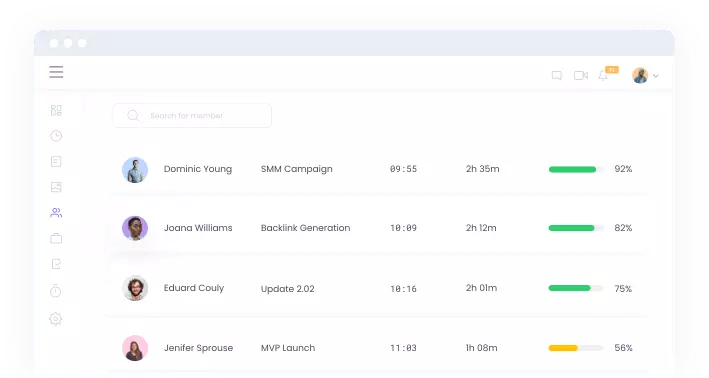Screen dimensions: 709x378
Task: Click the Update 2.02 project
Action: coord(288,289)
